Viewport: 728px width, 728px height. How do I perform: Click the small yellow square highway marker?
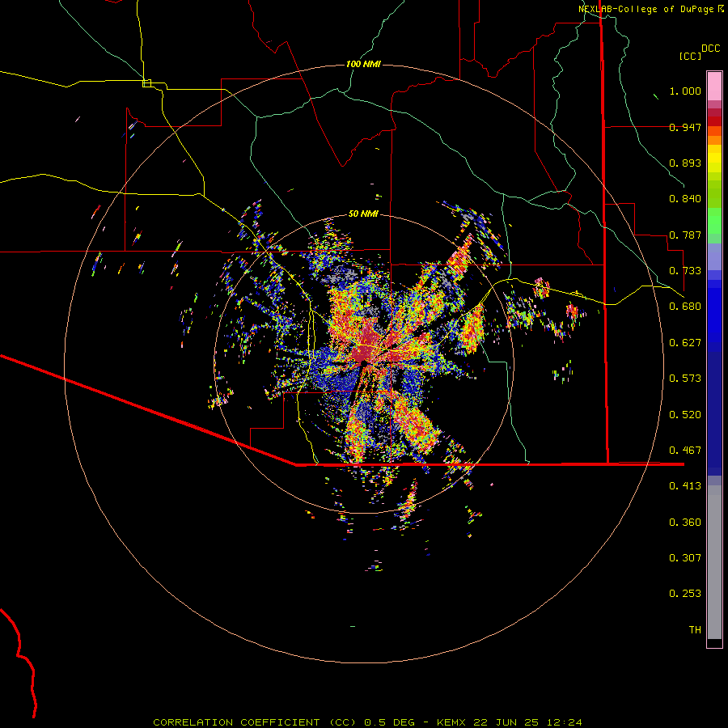146,83
